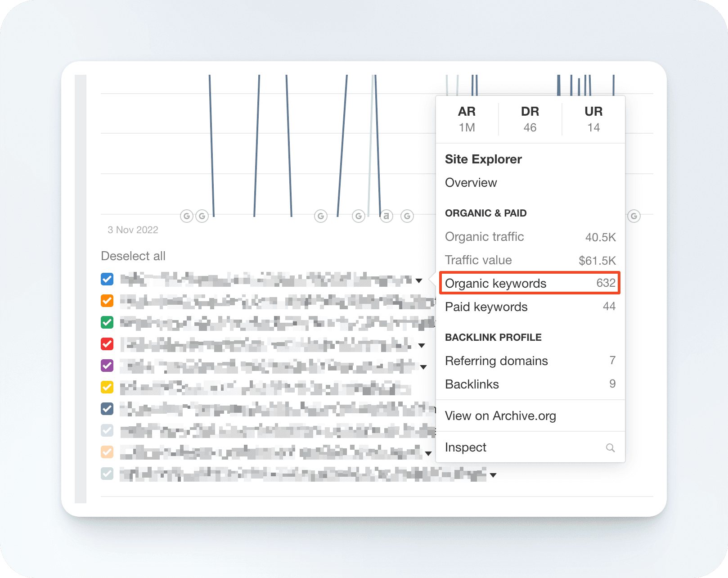Toggle the red checkbox in the legend
The width and height of the screenshot is (728, 578).
(107, 344)
